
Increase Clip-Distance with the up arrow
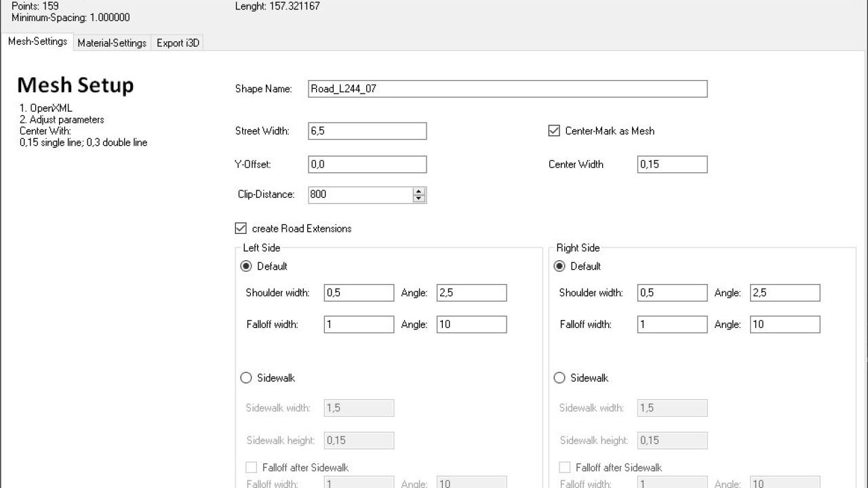tap(419, 191)
